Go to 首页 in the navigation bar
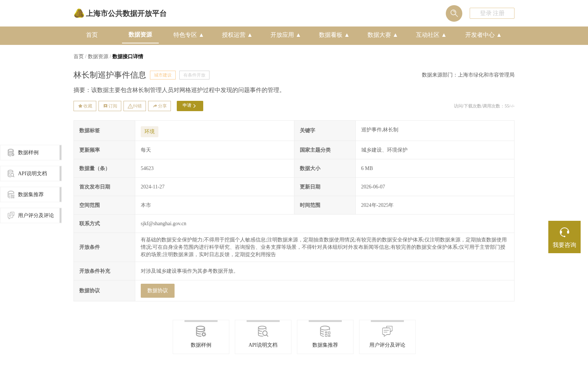The width and height of the screenshot is (588, 368). click(92, 35)
